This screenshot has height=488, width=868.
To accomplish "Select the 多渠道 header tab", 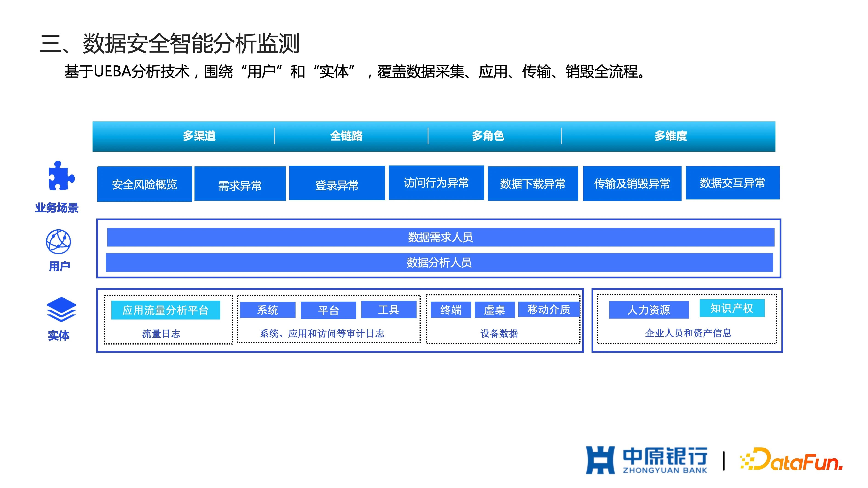I will coord(199,136).
